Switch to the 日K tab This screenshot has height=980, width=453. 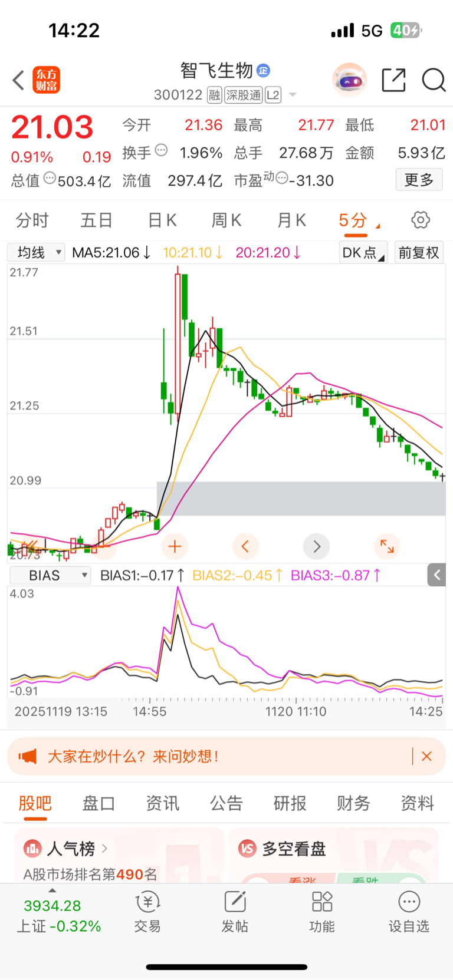tap(162, 220)
